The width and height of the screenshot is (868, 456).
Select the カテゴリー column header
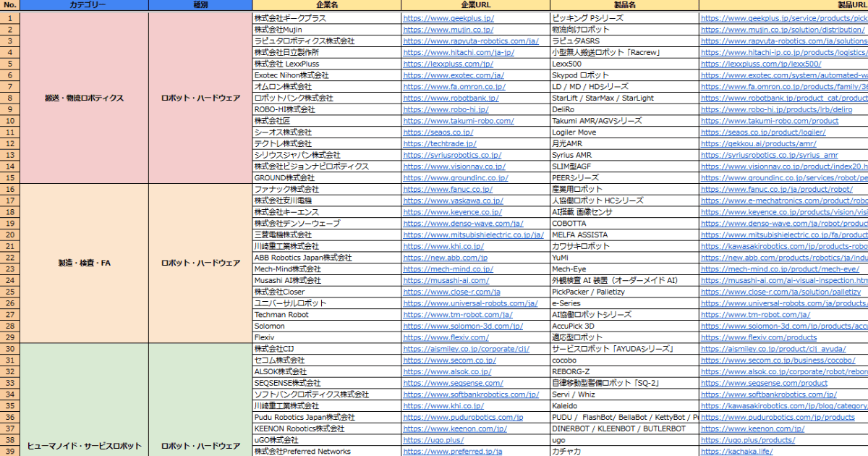85,5
